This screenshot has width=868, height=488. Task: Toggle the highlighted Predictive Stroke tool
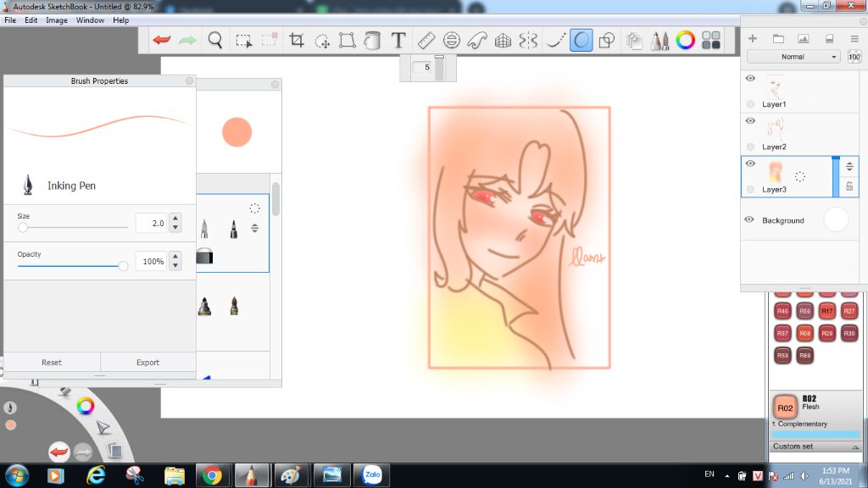pos(581,40)
